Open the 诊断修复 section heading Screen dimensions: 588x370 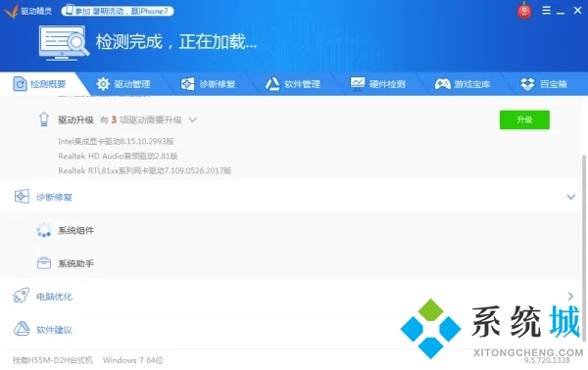[x=54, y=197]
